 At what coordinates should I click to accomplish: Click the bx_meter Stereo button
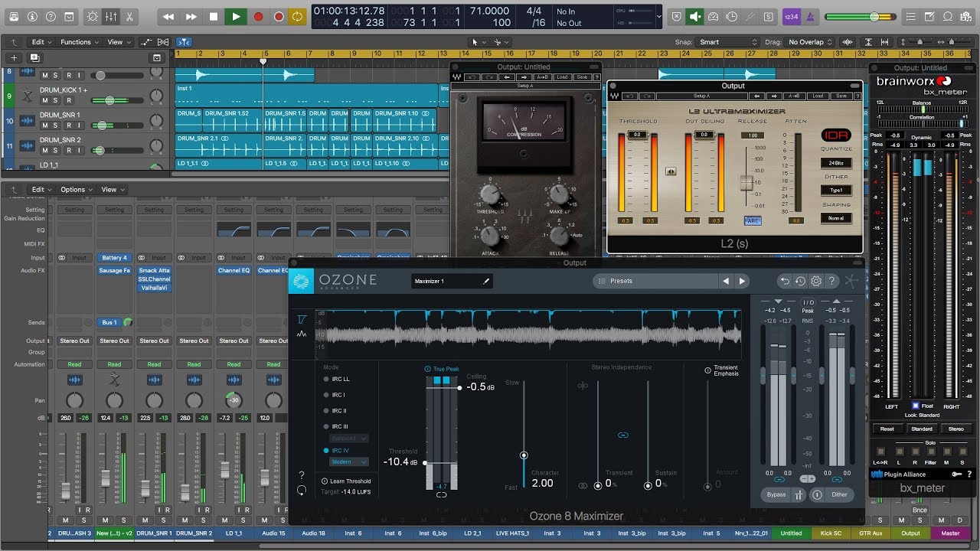pos(955,429)
